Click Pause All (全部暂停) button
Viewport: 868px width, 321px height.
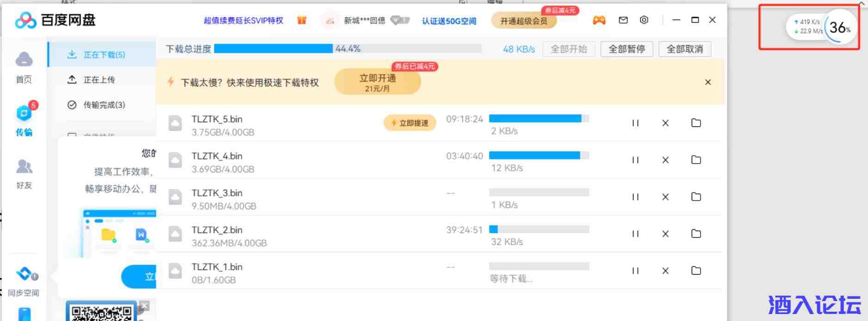point(626,49)
